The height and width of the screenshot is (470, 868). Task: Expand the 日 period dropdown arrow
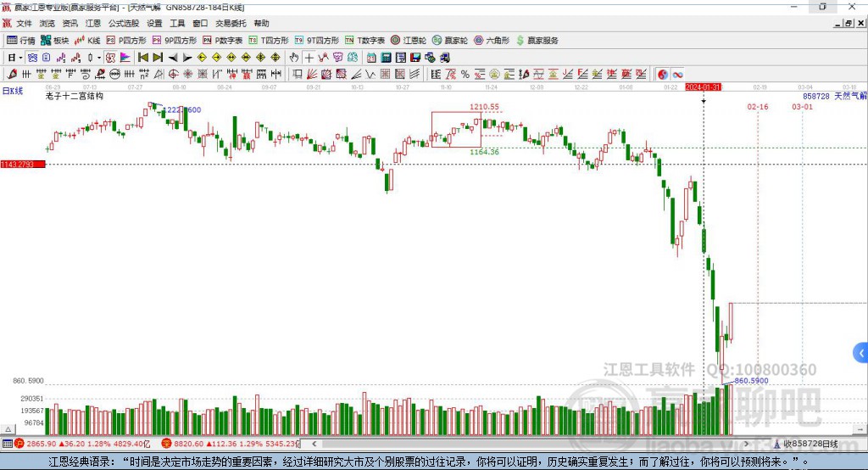pos(20,58)
